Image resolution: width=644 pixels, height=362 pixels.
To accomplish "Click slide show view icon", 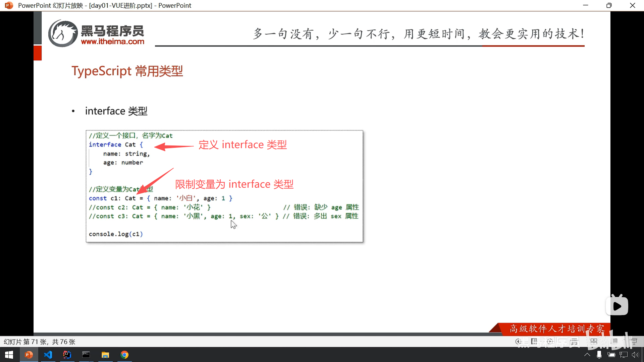I will (634, 342).
